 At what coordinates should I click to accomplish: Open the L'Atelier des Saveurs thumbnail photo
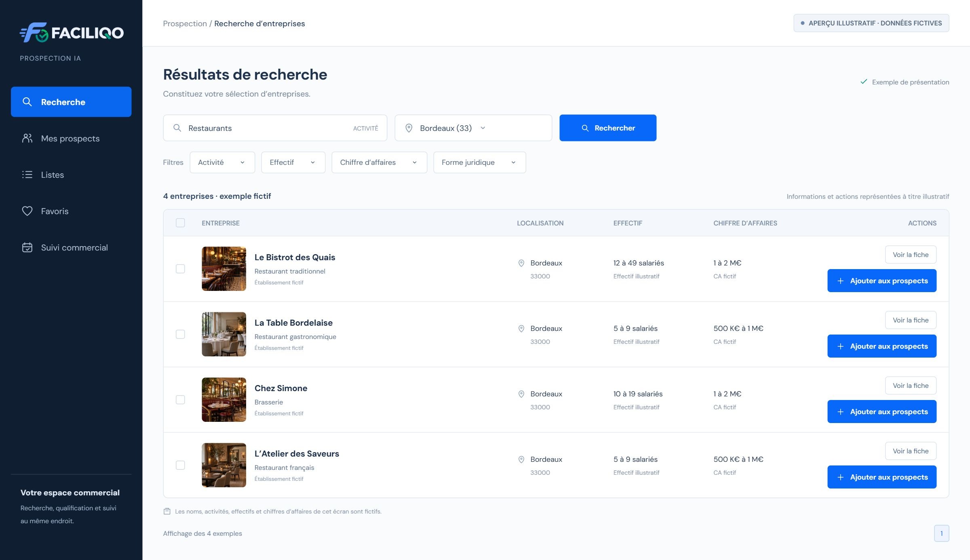tap(224, 465)
